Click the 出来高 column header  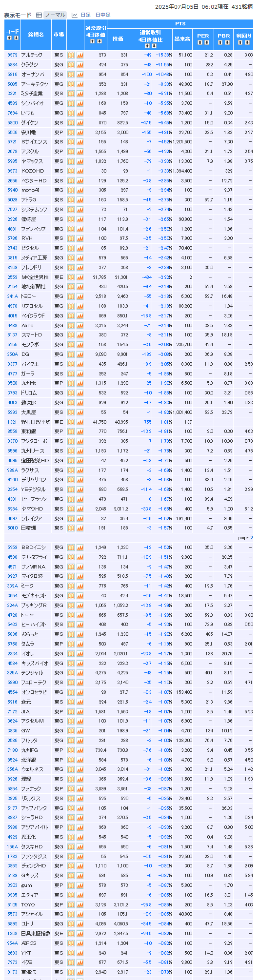click(x=182, y=39)
